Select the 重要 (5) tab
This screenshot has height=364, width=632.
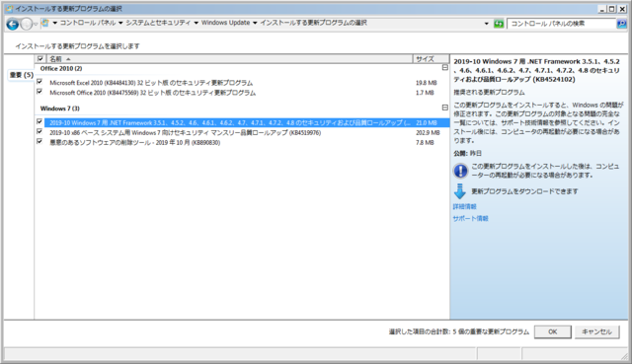pyautogui.click(x=22, y=75)
